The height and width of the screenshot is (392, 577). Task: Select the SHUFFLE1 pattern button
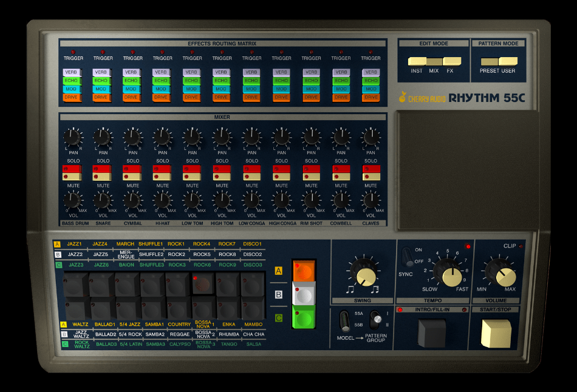(x=152, y=284)
